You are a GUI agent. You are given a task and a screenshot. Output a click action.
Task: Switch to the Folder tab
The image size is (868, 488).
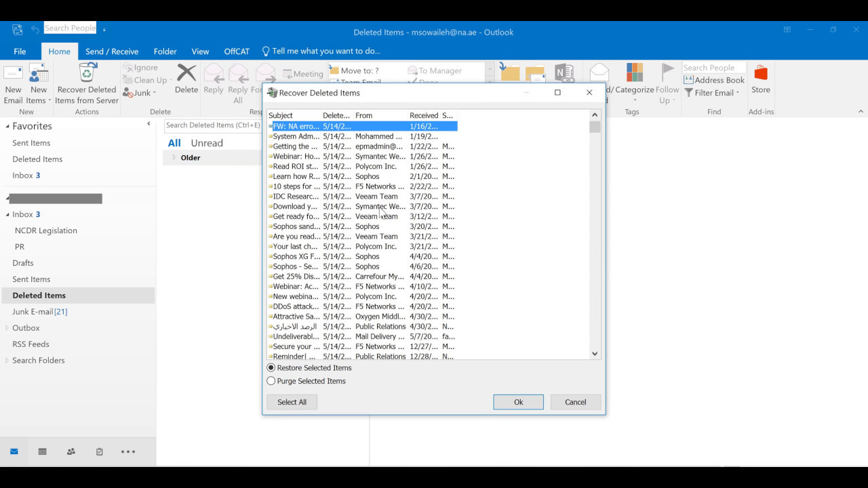pos(165,52)
